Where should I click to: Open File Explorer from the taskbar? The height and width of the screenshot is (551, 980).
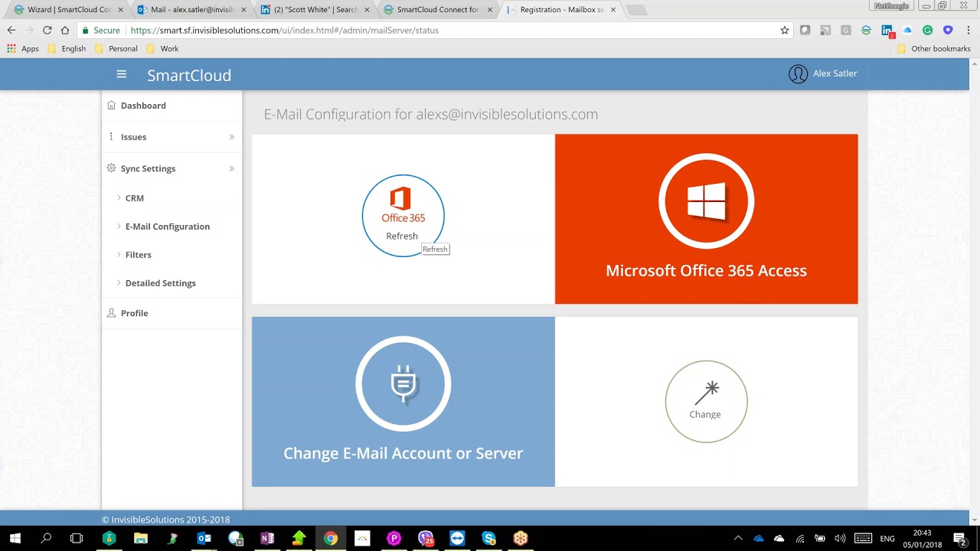140,538
